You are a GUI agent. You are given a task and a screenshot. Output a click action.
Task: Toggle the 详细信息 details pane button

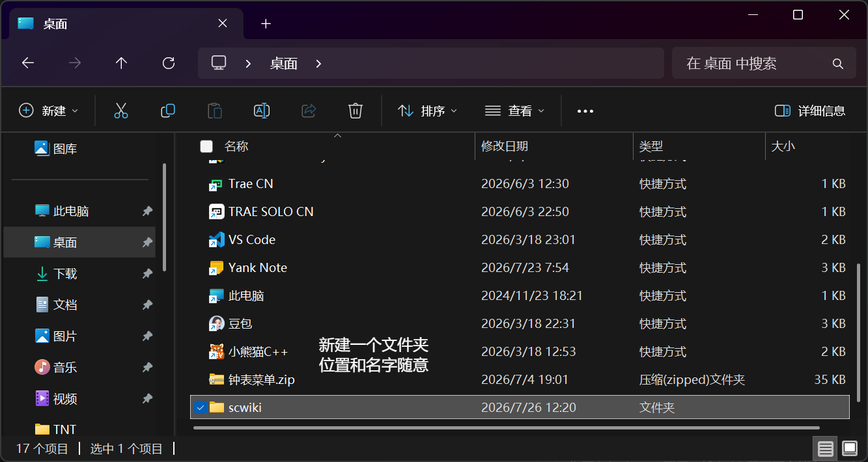pos(810,111)
